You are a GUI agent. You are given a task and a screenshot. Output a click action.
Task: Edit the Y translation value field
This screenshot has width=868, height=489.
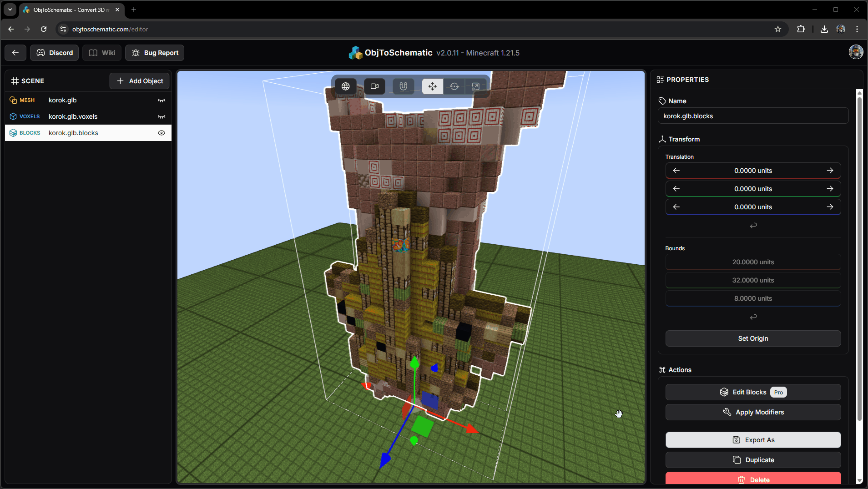[x=753, y=189]
